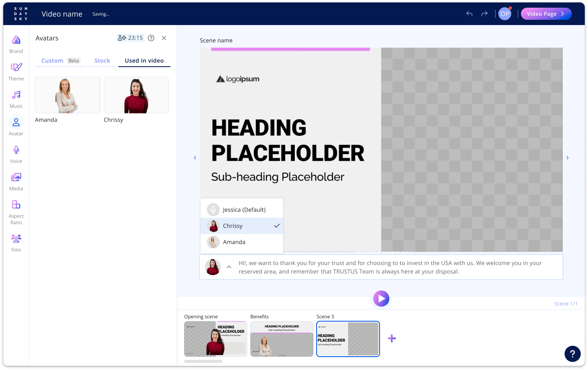588x370 pixels.
Task: Click the scene strip horizontal scrollbar
Action: pyautogui.click(x=203, y=361)
